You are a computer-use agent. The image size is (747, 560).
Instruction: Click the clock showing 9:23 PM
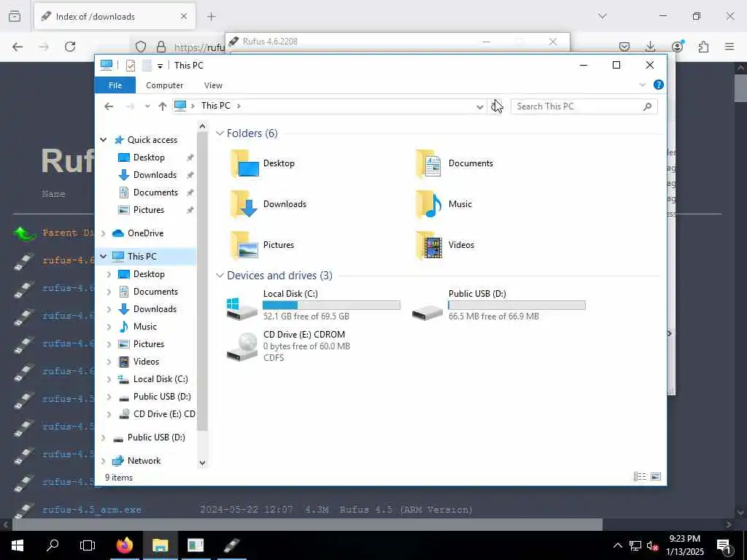pyautogui.click(x=684, y=539)
